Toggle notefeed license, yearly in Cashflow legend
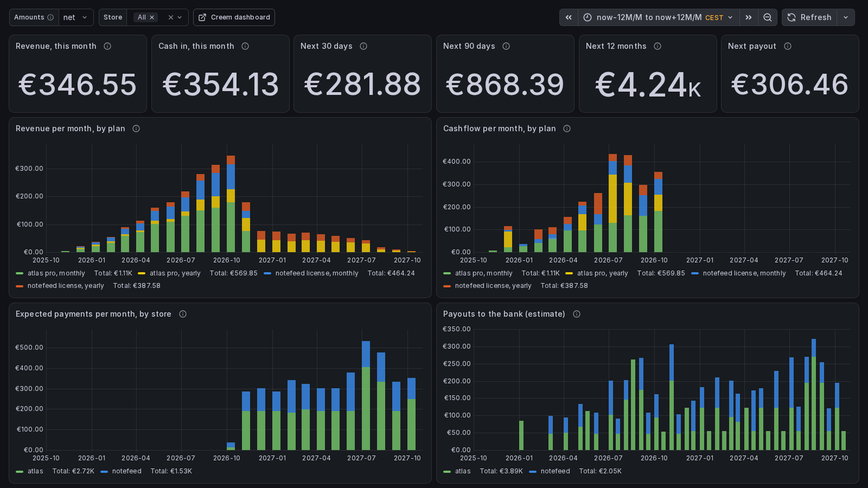This screenshot has width=868, height=488. 493,286
